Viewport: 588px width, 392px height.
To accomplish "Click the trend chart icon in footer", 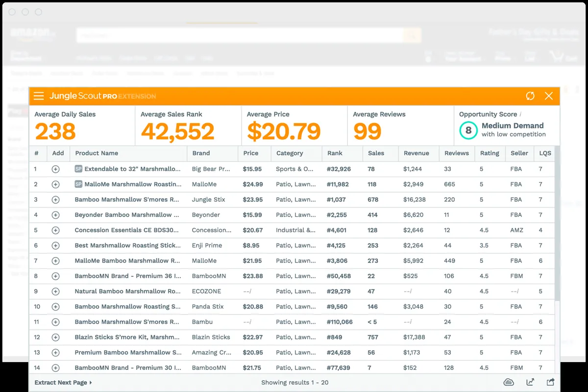I will click(x=530, y=383).
